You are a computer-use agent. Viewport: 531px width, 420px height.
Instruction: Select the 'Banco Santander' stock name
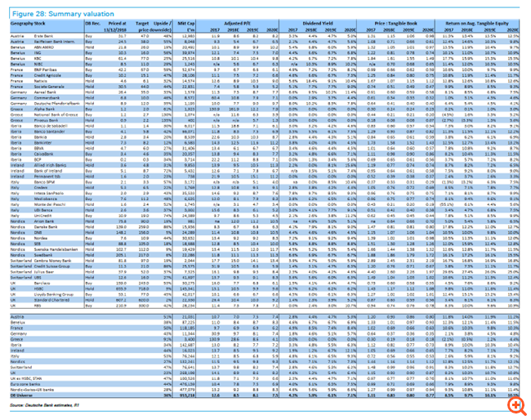coord(49,132)
